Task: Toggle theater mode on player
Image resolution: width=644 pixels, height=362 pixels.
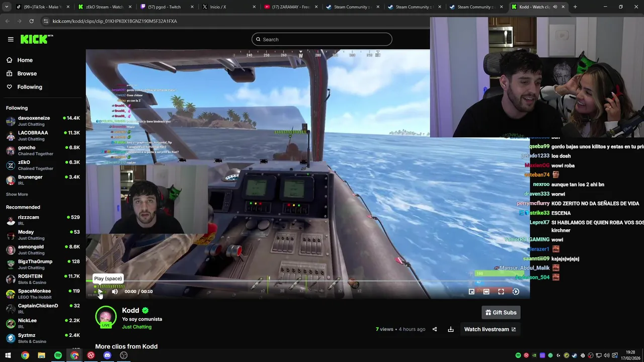Action: (486, 292)
